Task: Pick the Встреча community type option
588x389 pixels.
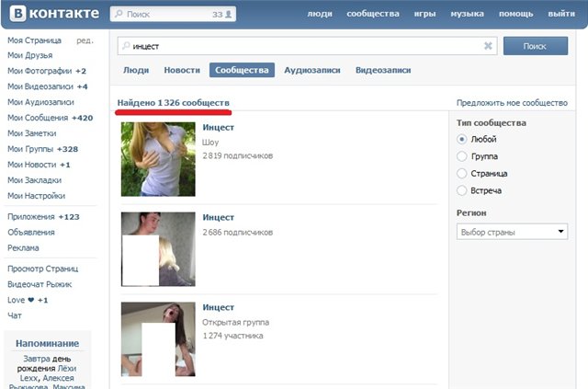Action: pyautogui.click(x=462, y=189)
